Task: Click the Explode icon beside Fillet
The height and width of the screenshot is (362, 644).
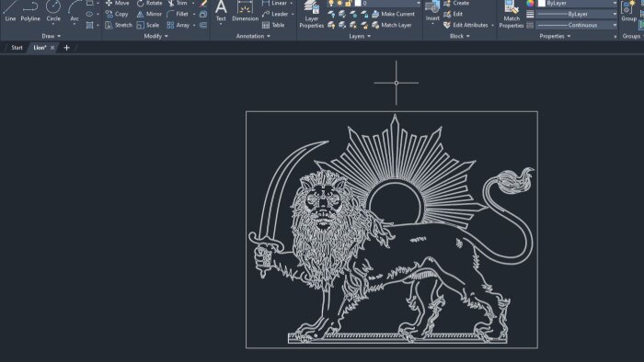Action: (x=203, y=14)
